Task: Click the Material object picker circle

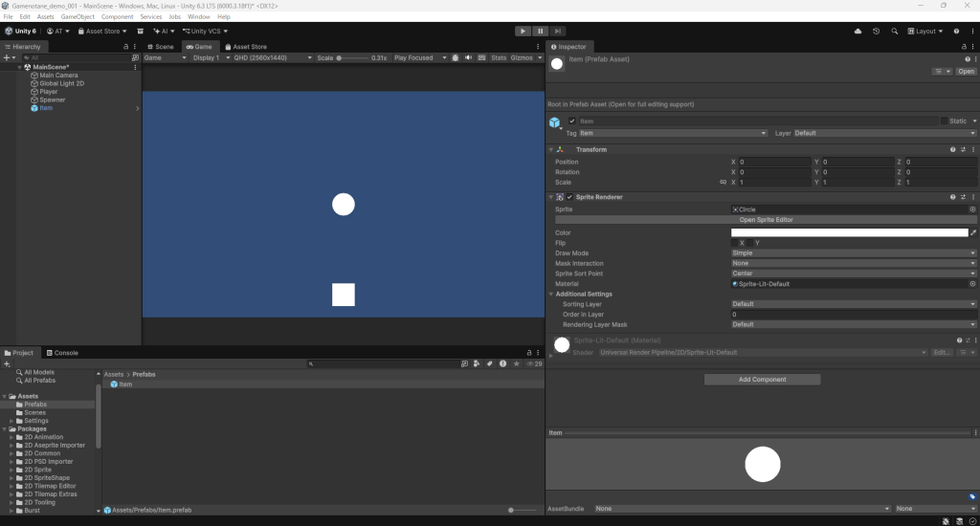Action: [x=972, y=284]
